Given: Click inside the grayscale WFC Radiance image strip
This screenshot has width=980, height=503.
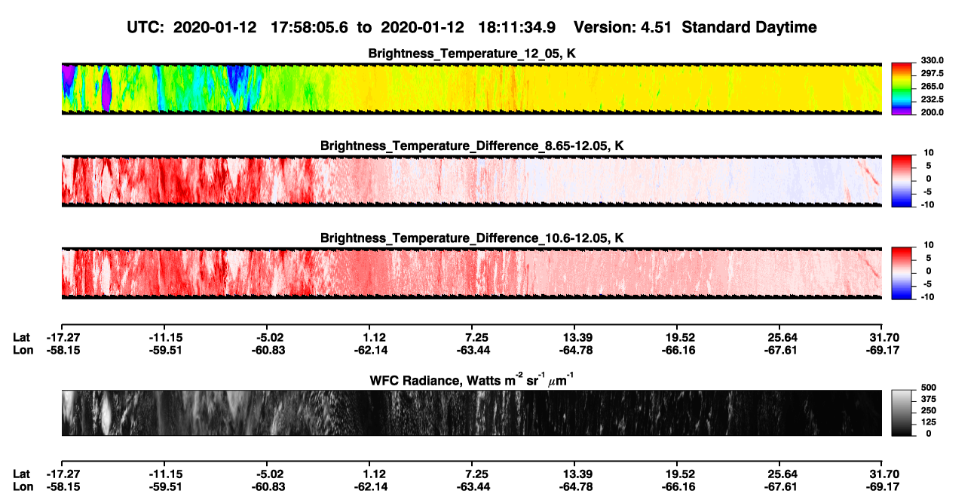Looking at the screenshot, I should [472, 413].
